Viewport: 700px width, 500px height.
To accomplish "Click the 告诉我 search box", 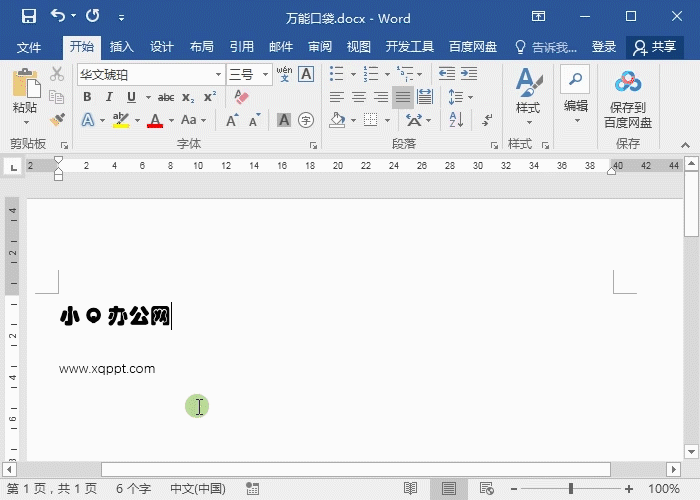I will click(x=546, y=47).
